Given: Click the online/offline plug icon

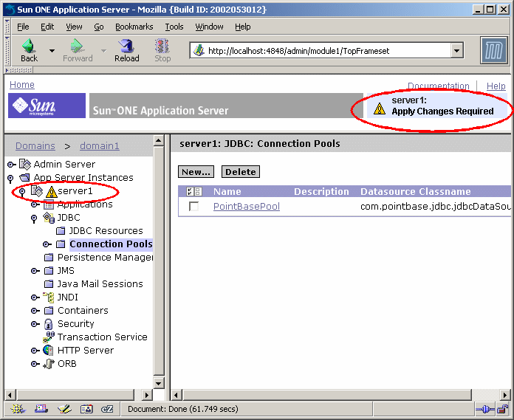Looking at the screenshot, I should pyautogui.click(x=485, y=409).
